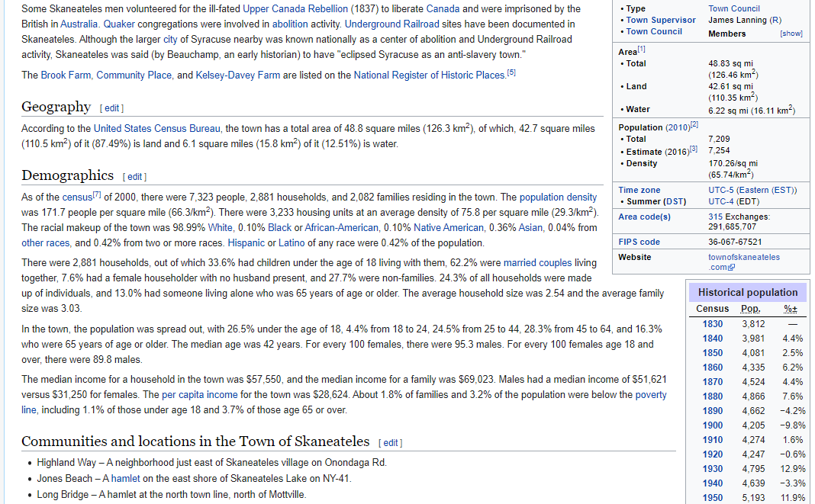The height and width of the screenshot is (504, 815).
Task: Open the census link in Demographics
Action: pos(77,197)
